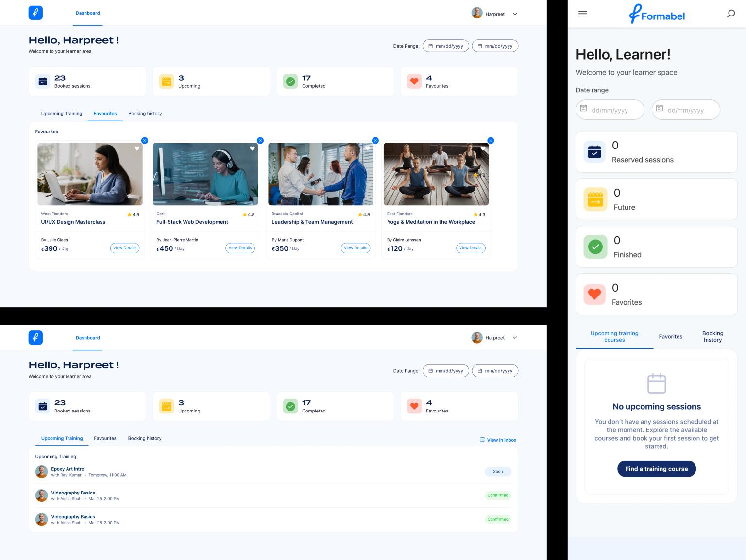This screenshot has width=746, height=560.
Task: Toggle heart on UI/UX Design Masterclass image
Action: [x=137, y=148]
